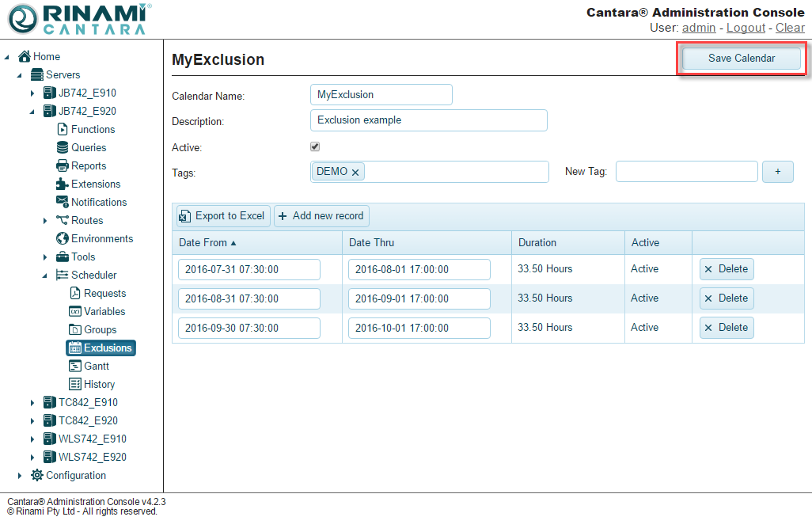Click the Queries database icon
This screenshot has height=532, width=812.
pos(63,147)
